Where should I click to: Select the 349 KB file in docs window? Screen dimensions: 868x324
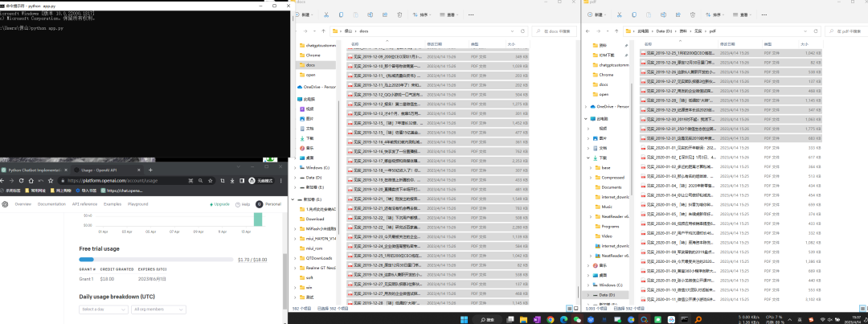click(437, 56)
